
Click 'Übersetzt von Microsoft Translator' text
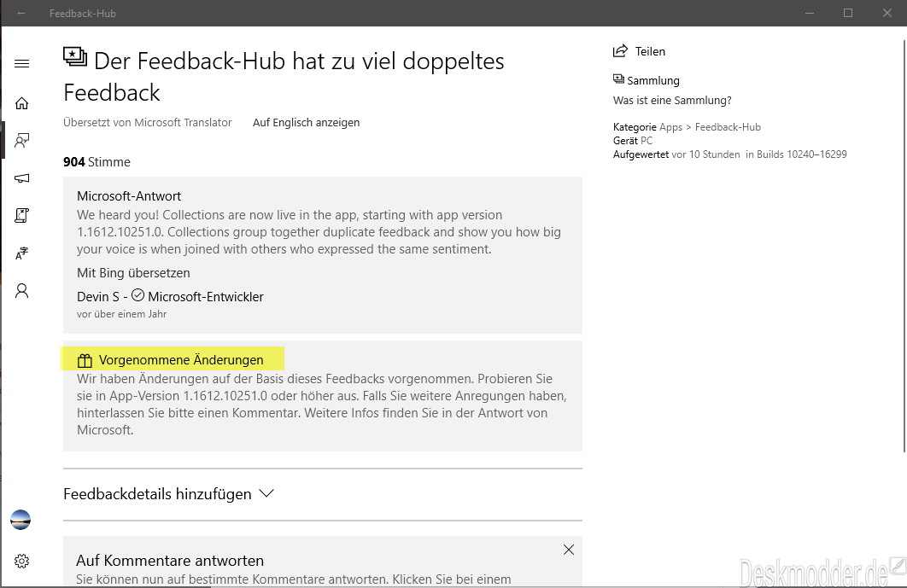point(148,123)
